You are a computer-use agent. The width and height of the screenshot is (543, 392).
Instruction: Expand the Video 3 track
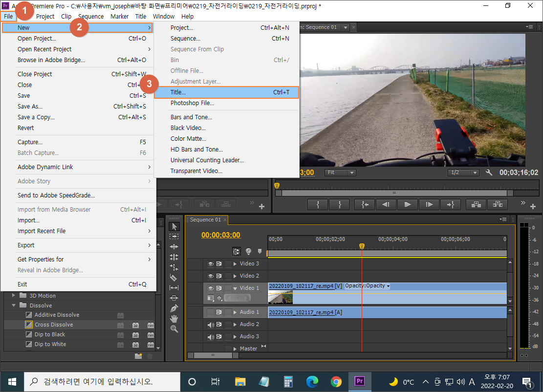(x=235, y=264)
